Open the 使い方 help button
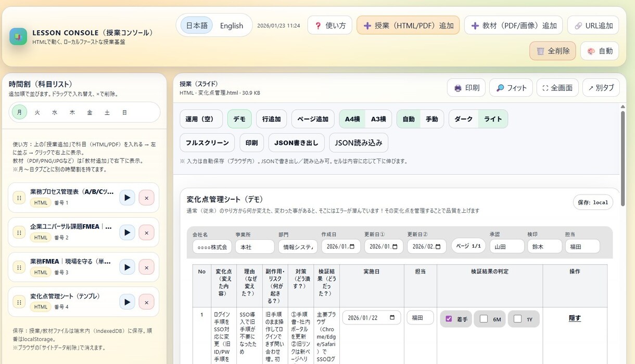The width and height of the screenshot is (635, 364). pyautogui.click(x=330, y=25)
